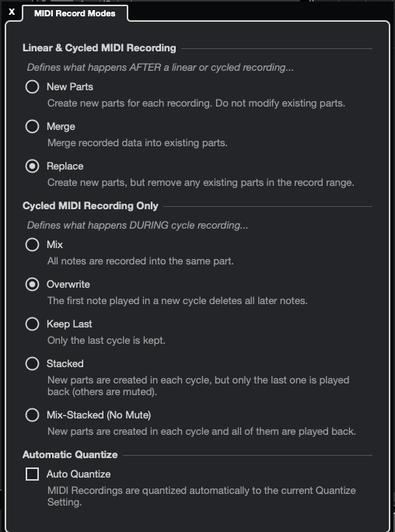Choose the Merge radio button circle

tap(32, 127)
